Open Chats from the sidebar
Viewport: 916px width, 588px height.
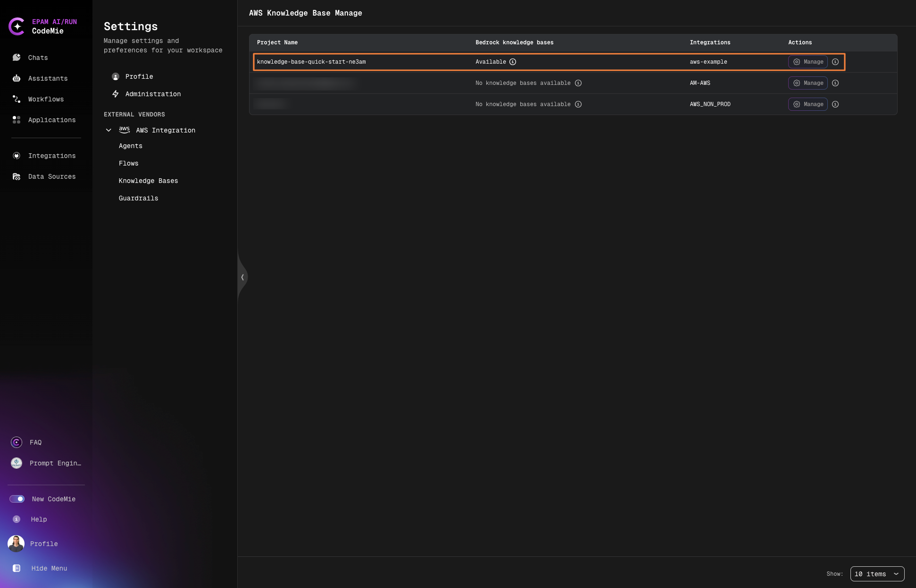(x=38, y=58)
